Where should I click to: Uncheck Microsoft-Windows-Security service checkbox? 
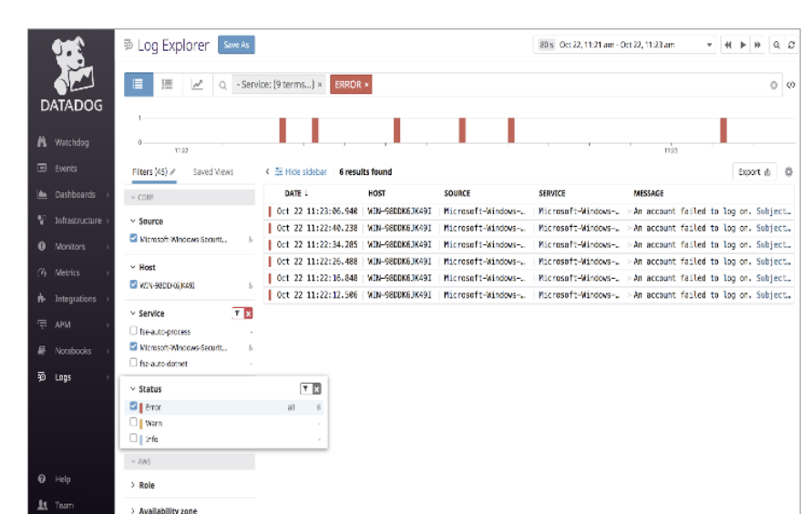pyautogui.click(x=134, y=346)
